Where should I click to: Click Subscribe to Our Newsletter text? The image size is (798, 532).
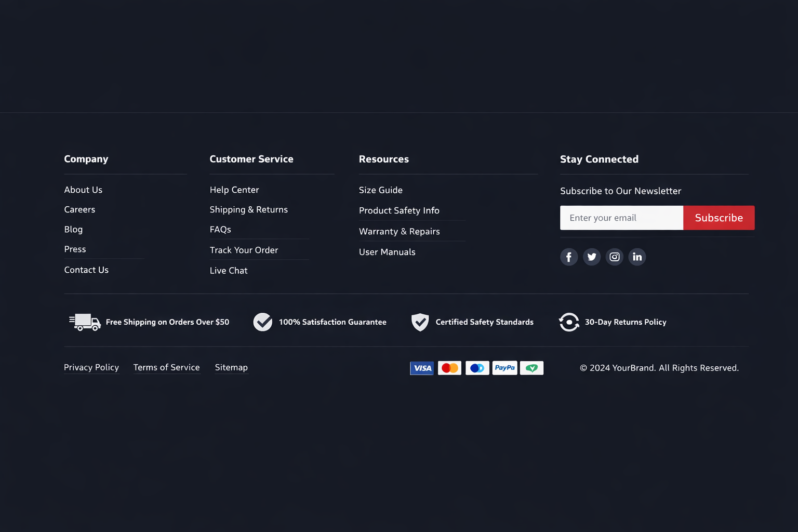pos(620,191)
